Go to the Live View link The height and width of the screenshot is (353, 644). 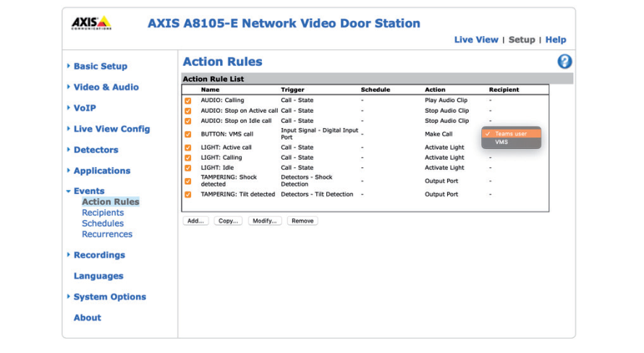(476, 40)
